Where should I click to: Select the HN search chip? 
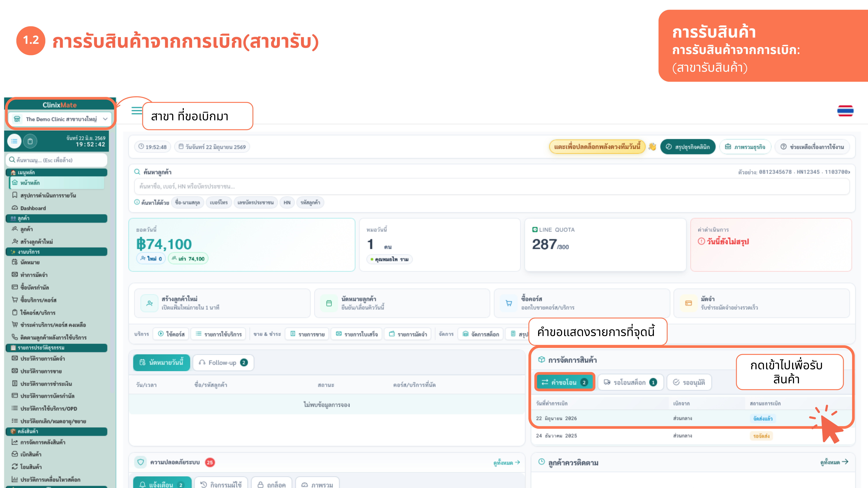(x=287, y=202)
